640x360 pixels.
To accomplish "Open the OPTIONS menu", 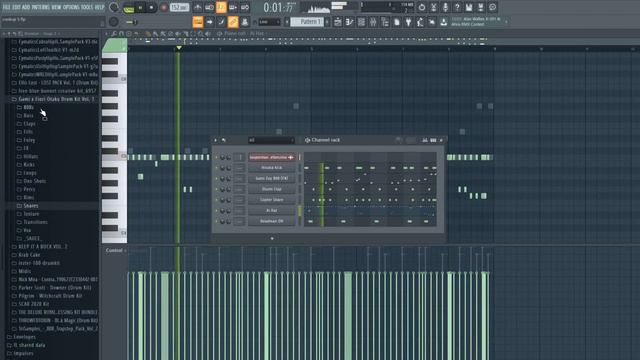I will 71,7.
